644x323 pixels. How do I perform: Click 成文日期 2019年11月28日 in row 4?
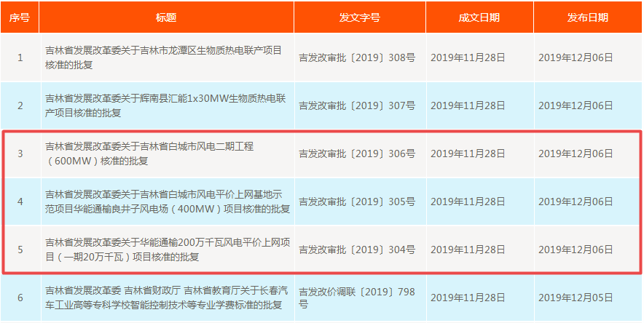pyautogui.click(x=468, y=202)
